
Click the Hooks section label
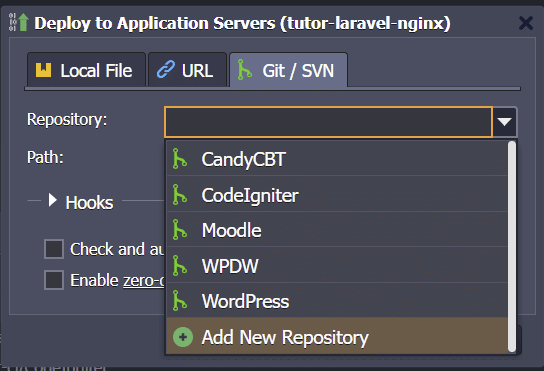[x=90, y=202]
